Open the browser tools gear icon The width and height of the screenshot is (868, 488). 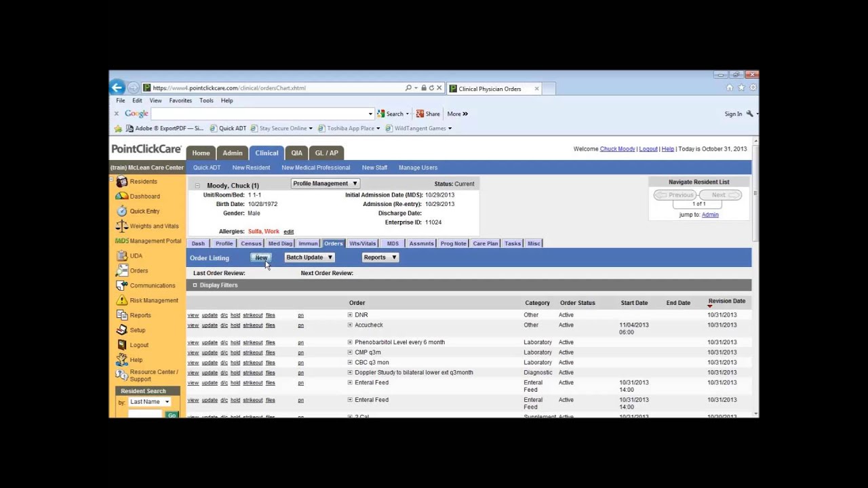click(753, 87)
